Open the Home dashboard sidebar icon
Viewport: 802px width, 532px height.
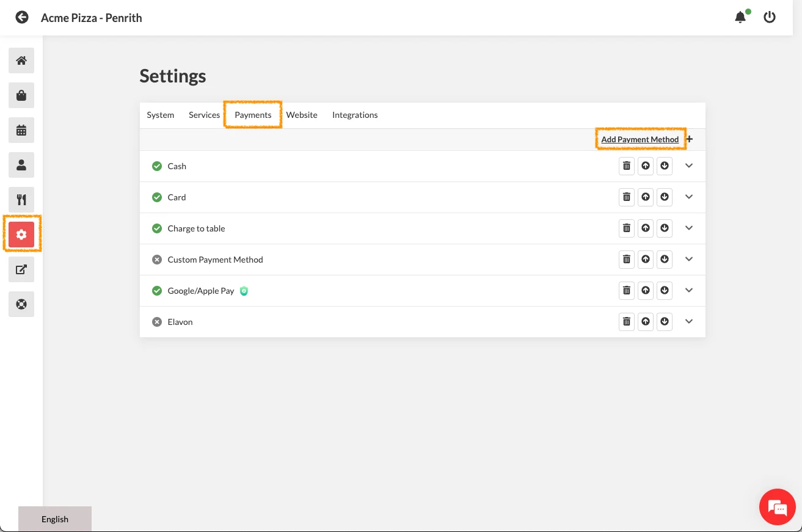[21, 60]
